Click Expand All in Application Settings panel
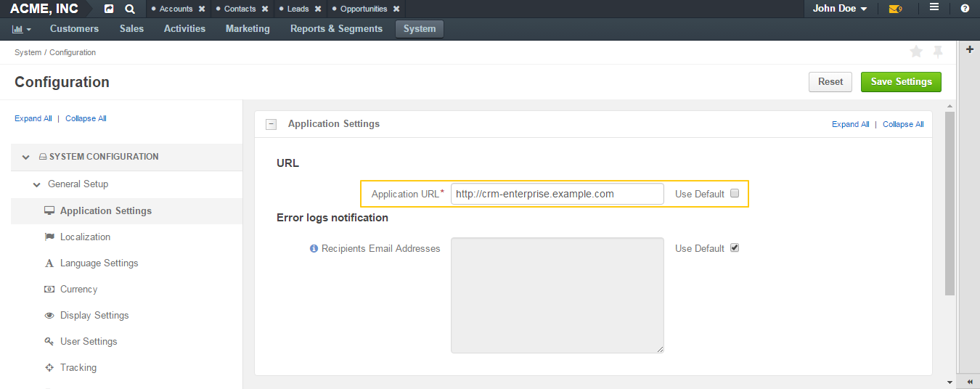Image resolution: width=980 pixels, height=389 pixels. tap(850, 124)
